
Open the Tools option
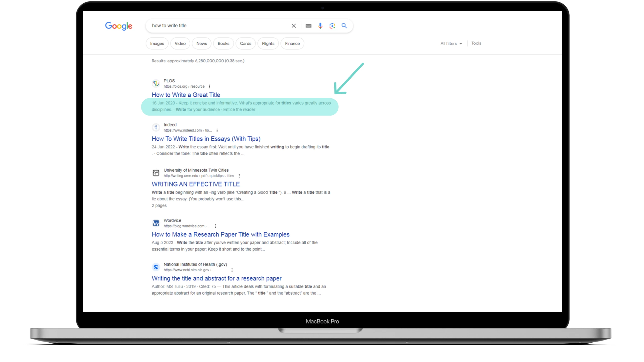click(476, 43)
